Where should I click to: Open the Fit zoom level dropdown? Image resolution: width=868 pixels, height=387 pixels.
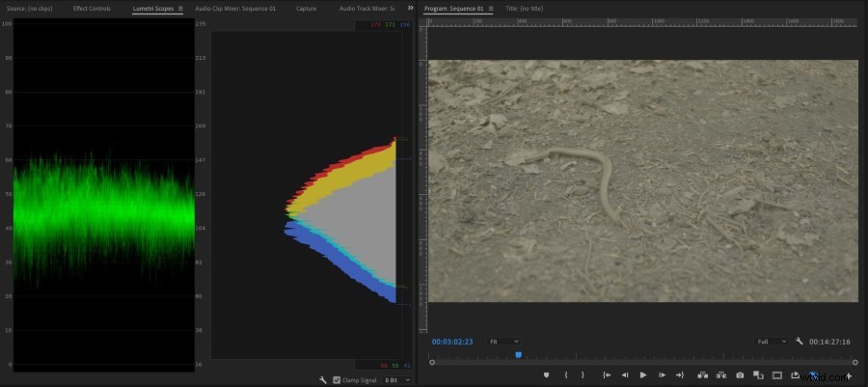tap(503, 342)
